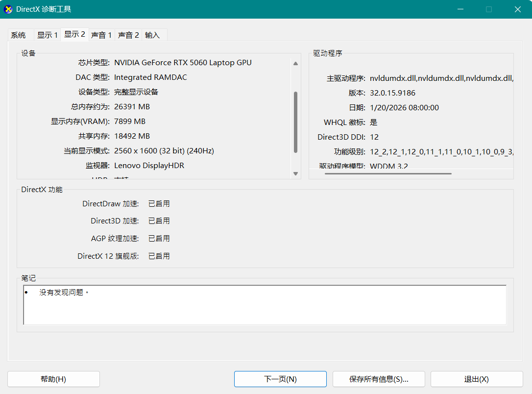This screenshot has height=394, width=532.
Task: Click the driver version 32.0.15.9186
Action: [392, 93]
